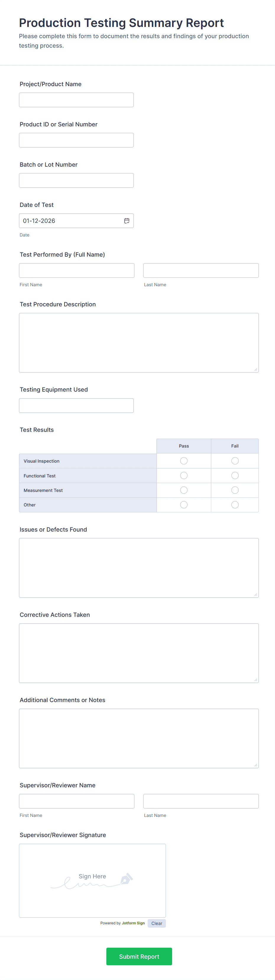The width and height of the screenshot is (275, 980).
Task: Select Pass for Measurement Test
Action: pyautogui.click(x=183, y=490)
